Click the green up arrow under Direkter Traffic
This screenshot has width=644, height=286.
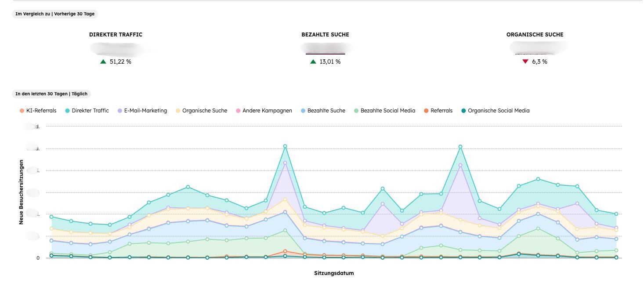(103, 62)
